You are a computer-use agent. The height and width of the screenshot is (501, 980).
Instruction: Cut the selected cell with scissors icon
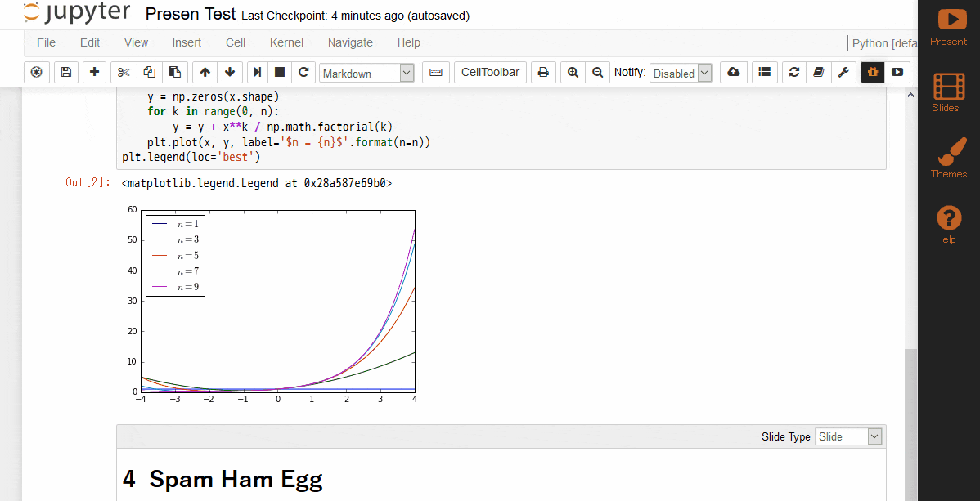pyautogui.click(x=123, y=72)
